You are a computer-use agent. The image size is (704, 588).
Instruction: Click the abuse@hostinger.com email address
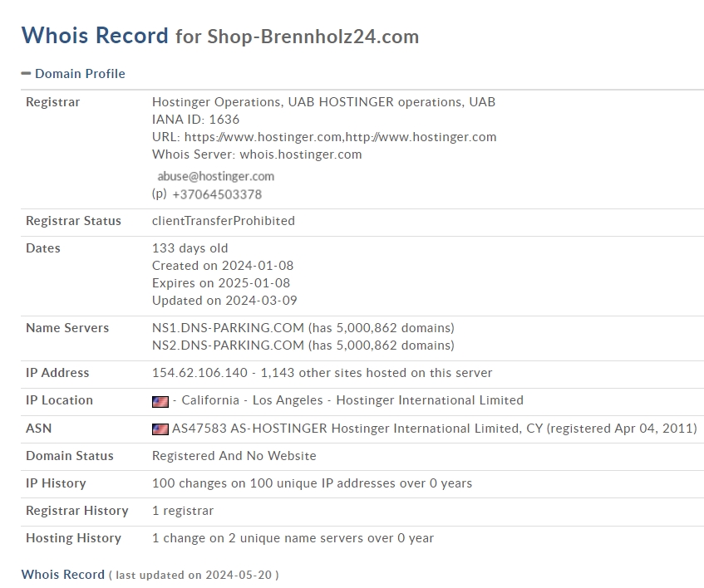216,176
